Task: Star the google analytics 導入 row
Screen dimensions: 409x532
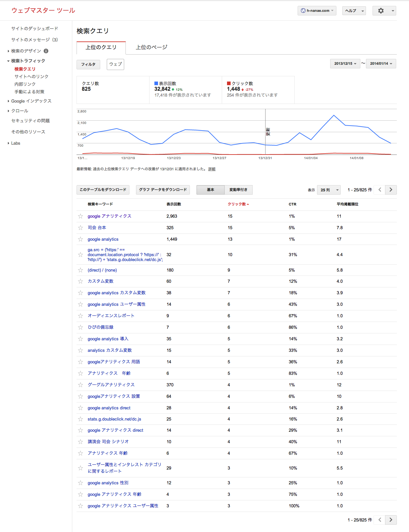Action: [80, 339]
